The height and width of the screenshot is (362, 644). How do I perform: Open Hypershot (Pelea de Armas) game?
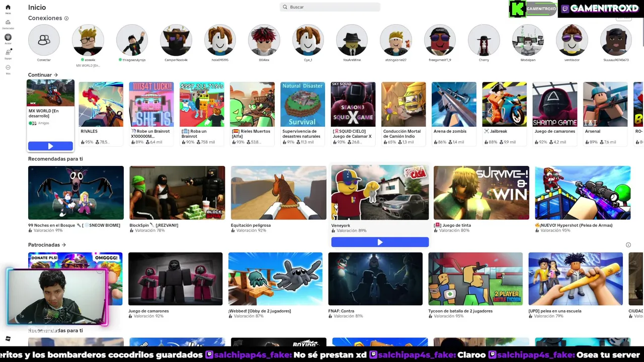(583, 193)
